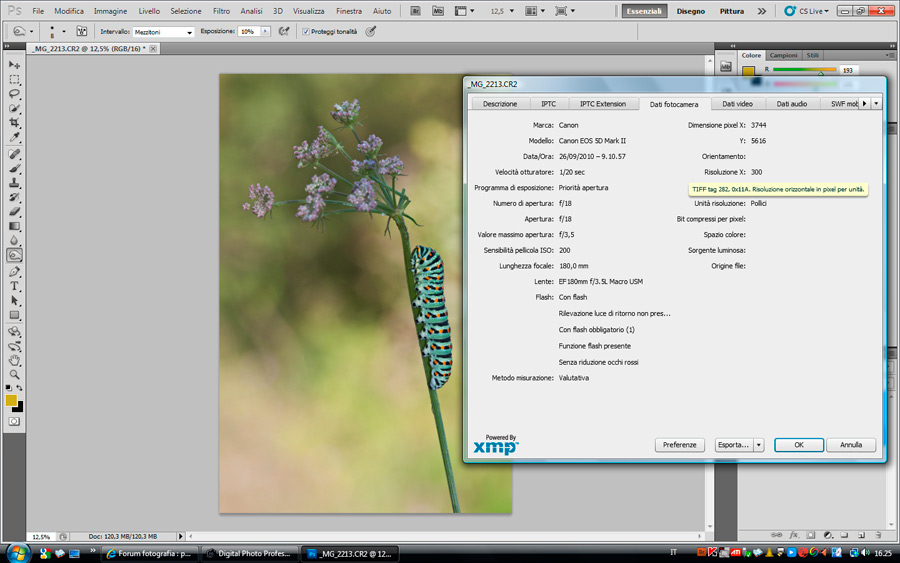Expand the Esporta dropdown arrow
This screenshot has height=563, width=900.
[759, 445]
